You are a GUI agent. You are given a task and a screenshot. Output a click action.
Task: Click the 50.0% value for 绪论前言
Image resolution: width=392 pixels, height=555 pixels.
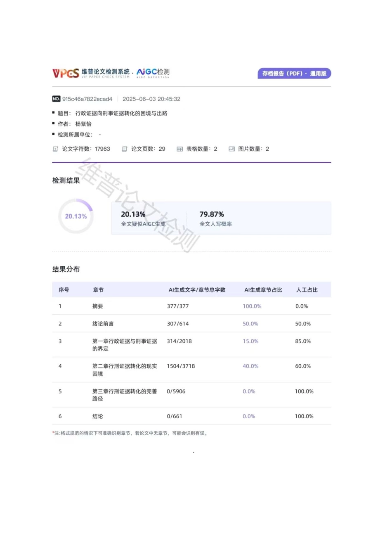[x=250, y=324]
